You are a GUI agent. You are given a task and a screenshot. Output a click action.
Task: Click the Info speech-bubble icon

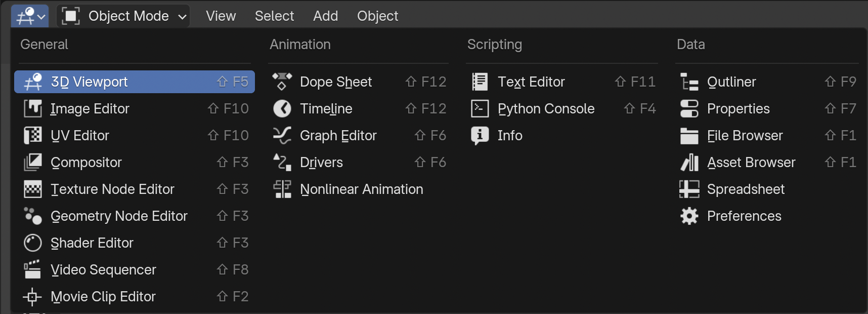pyautogui.click(x=480, y=135)
